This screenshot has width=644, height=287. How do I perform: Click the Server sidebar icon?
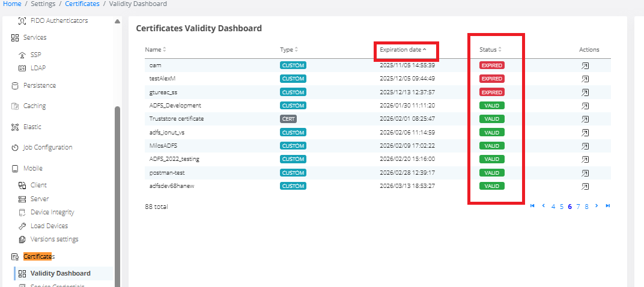tap(23, 199)
